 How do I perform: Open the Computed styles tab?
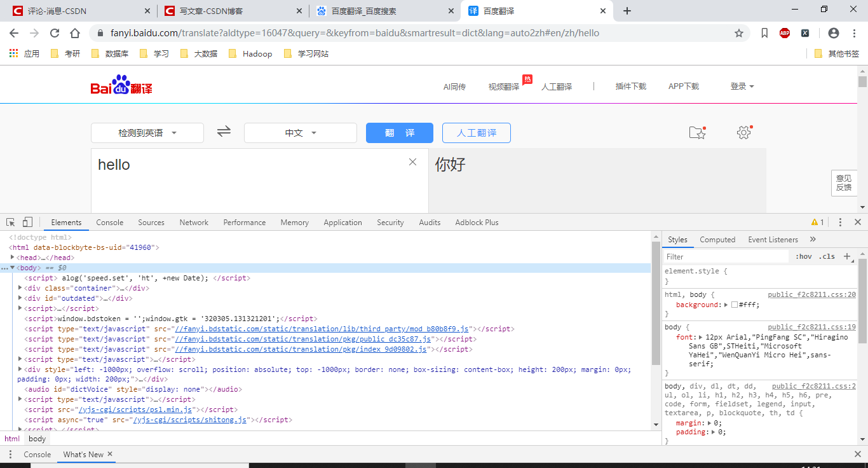tap(717, 240)
